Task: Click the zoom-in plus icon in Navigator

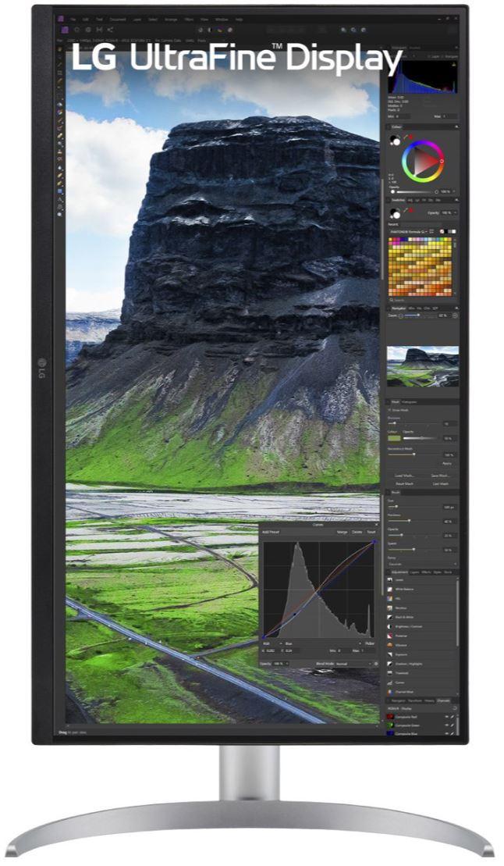Action: point(455,315)
